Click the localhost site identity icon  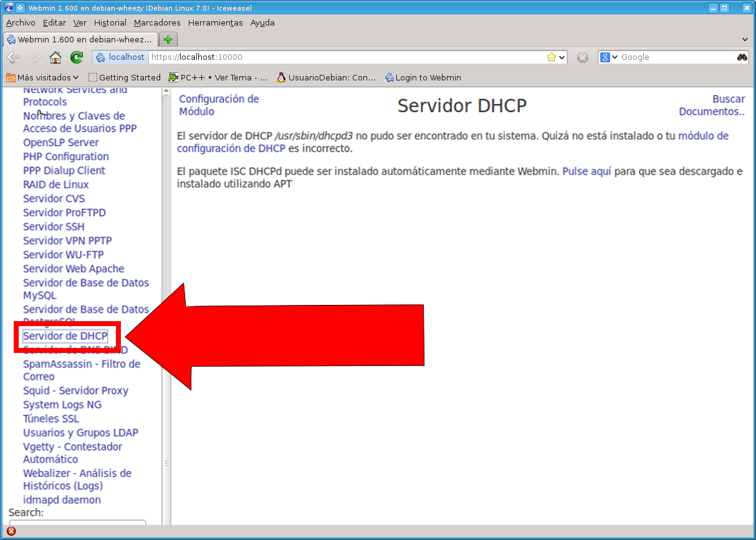click(x=121, y=57)
